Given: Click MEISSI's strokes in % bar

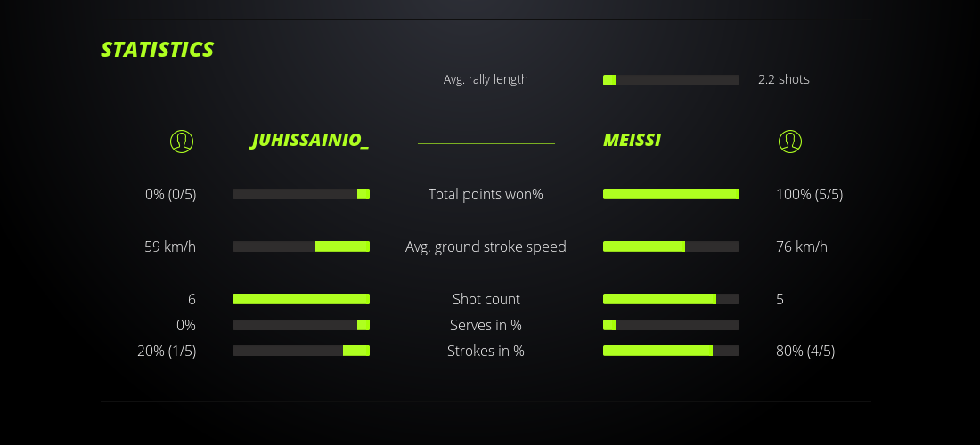Looking at the screenshot, I should (x=671, y=351).
